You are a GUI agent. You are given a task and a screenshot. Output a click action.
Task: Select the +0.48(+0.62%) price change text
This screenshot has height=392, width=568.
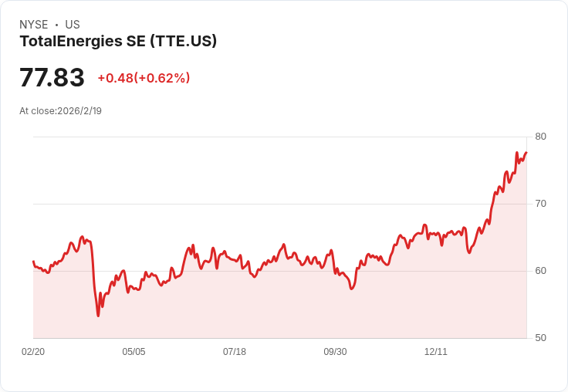click(144, 78)
